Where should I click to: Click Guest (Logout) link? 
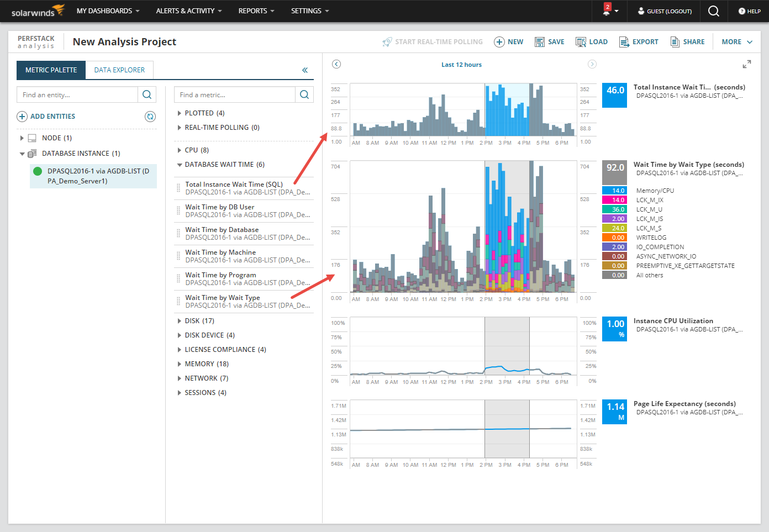(665, 11)
